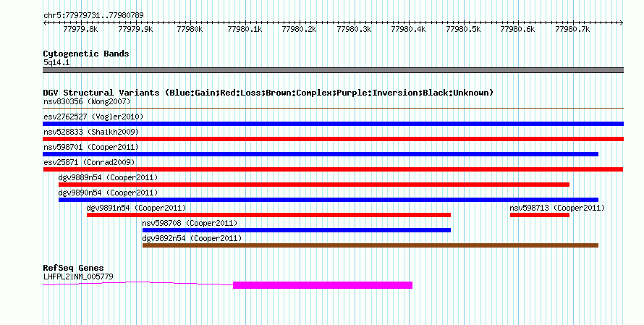644x325 pixels.
Task: Select the blue dgv9890n54 gain bar
Action: coord(329,200)
